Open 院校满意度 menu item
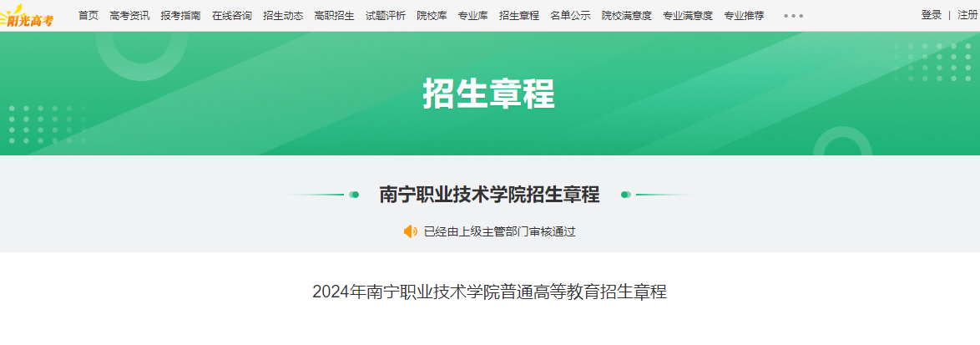Screen dimensions: 980x345 [x=627, y=16]
